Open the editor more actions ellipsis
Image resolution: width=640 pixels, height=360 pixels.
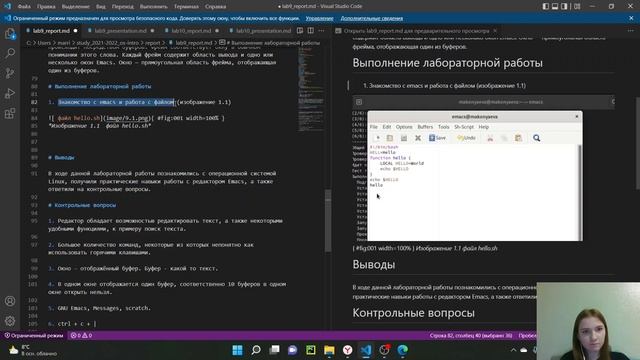pyautogui.click(x=322, y=31)
